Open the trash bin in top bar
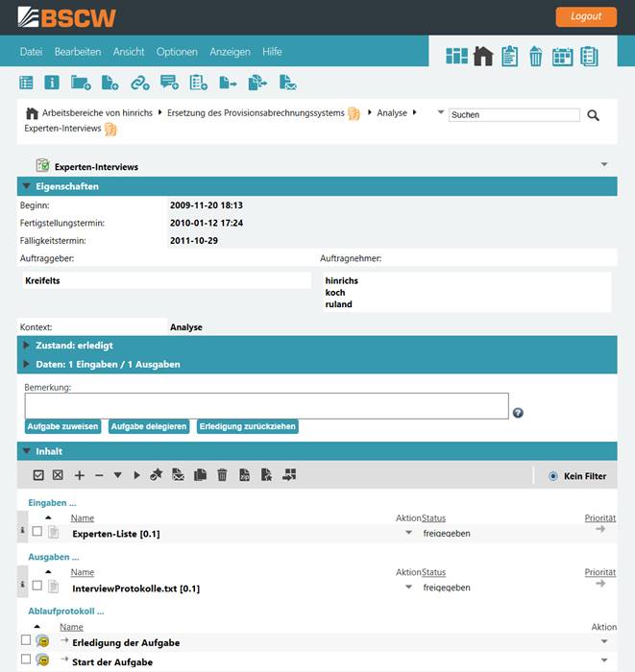Viewport: 635px width, 672px height. pos(536,57)
